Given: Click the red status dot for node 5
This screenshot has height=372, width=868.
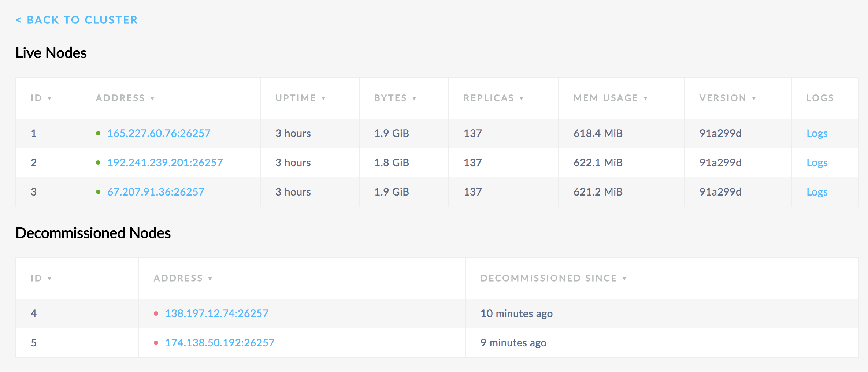Looking at the screenshot, I should coord(156,343).
